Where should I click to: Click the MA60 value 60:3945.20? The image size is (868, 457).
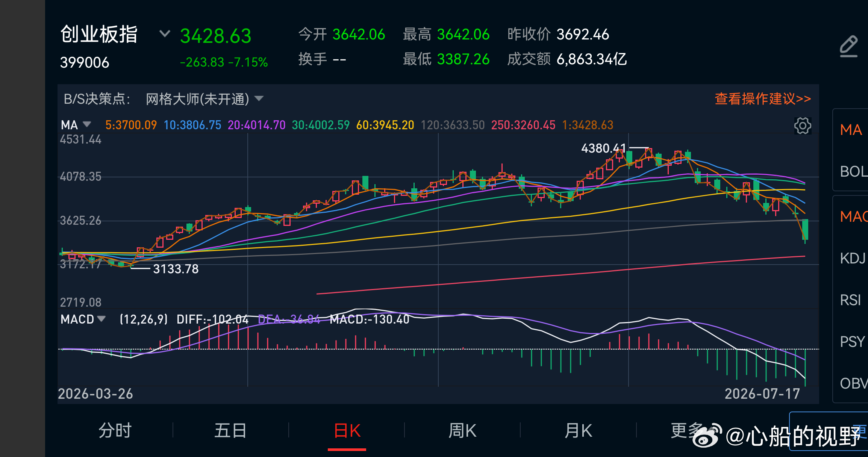coord(385,125)
